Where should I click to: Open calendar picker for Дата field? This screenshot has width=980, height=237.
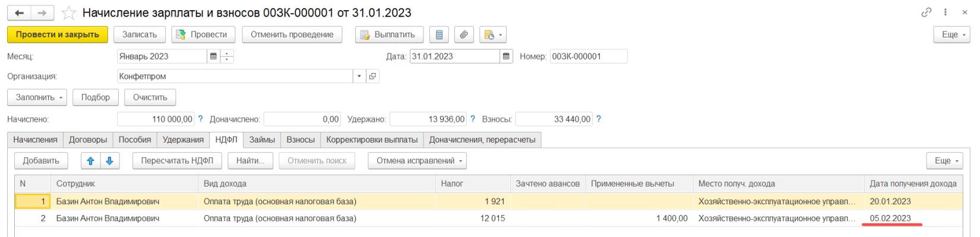507,56
